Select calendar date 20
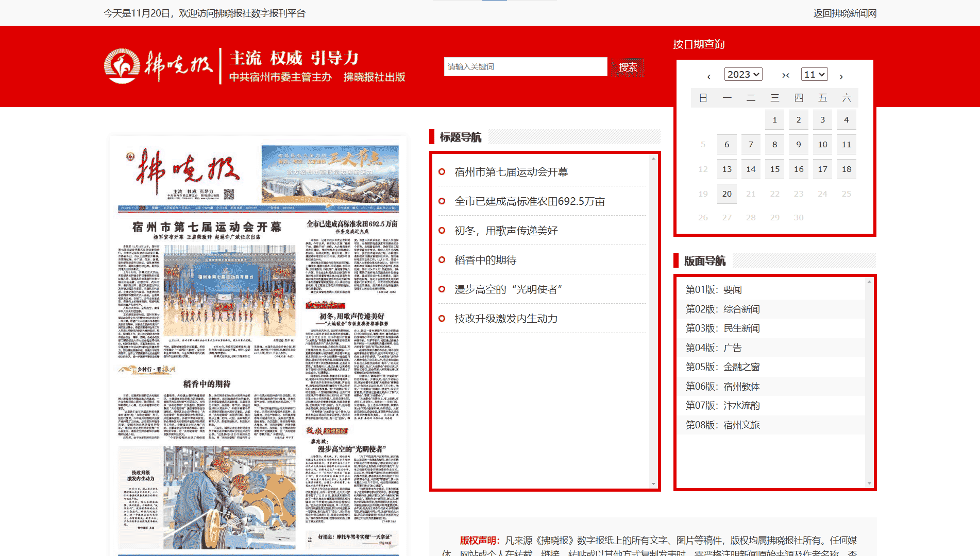Image resolution: width=980 pixels, height=556 pixels. pyautogui.click(x=726, y=194)
